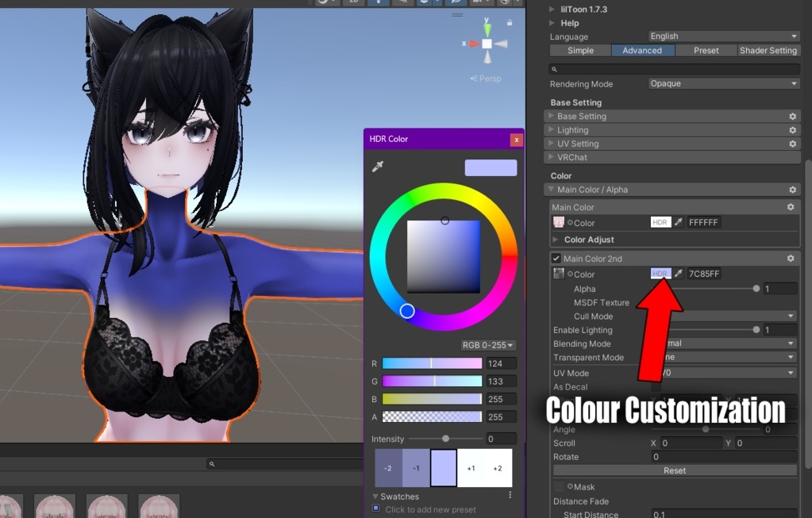The width and height of the screenshot is (812, 518).
Task: Toggle the preset checkbox near Swatches
Action: tap(375, 508)
